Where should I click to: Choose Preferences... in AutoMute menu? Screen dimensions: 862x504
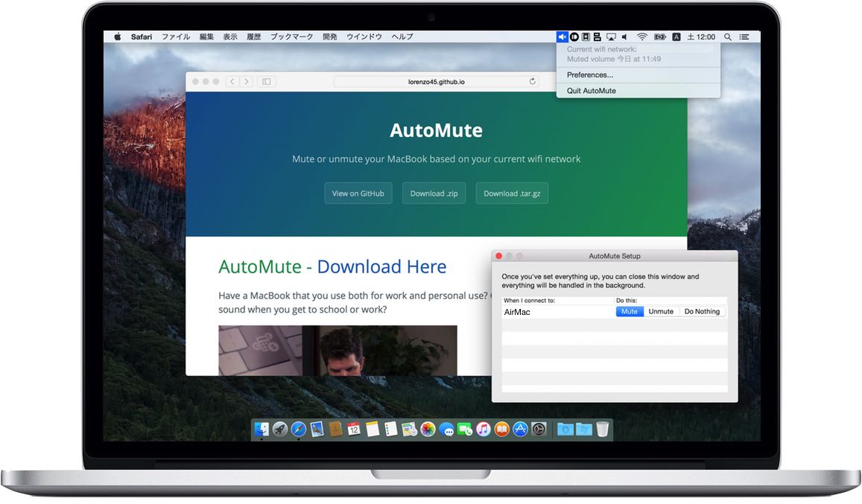tap(638, 74)
